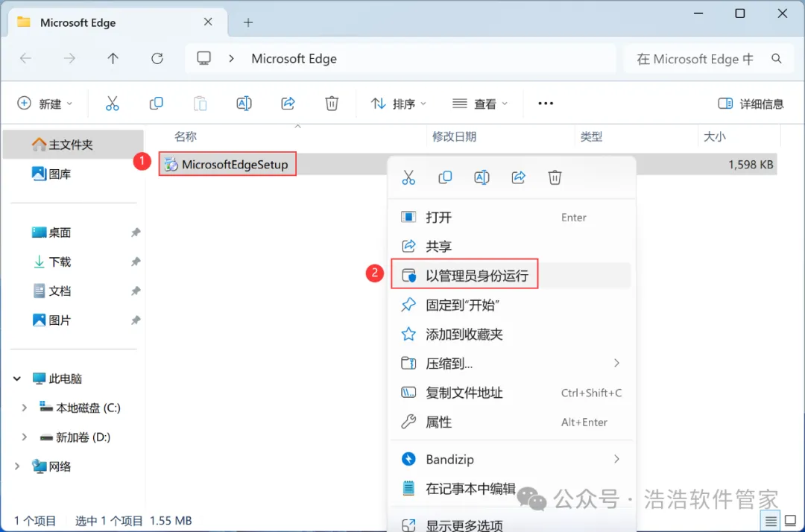
Task: Click the 在 Microsoft Edge 中 search box
Action: 708,59
